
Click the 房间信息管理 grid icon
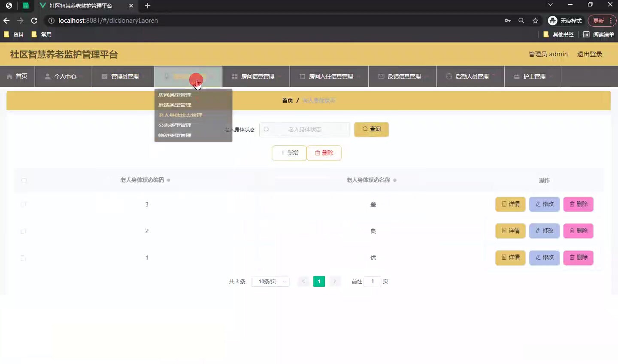click(x=234, y=76)
